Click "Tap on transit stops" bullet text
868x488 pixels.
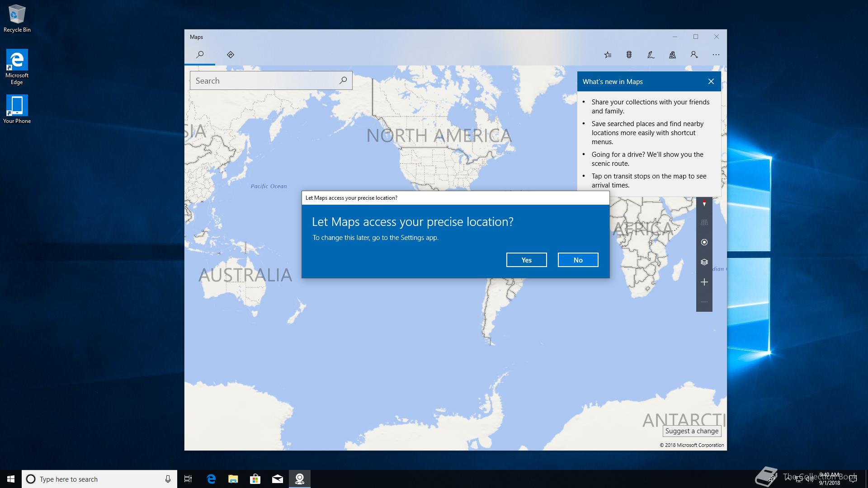point(649,181)
